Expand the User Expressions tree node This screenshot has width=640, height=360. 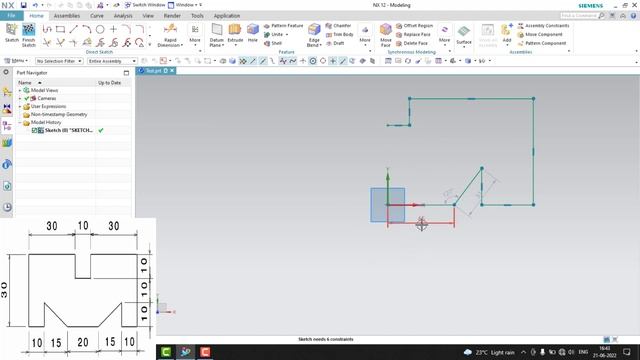(20, 107)
